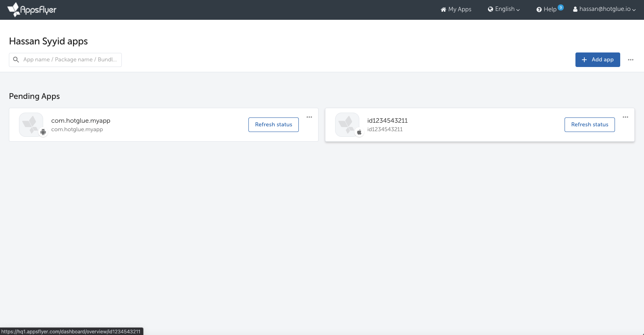Click the Add app button
The height and width of the screenshot is (335, 644).
598,60
